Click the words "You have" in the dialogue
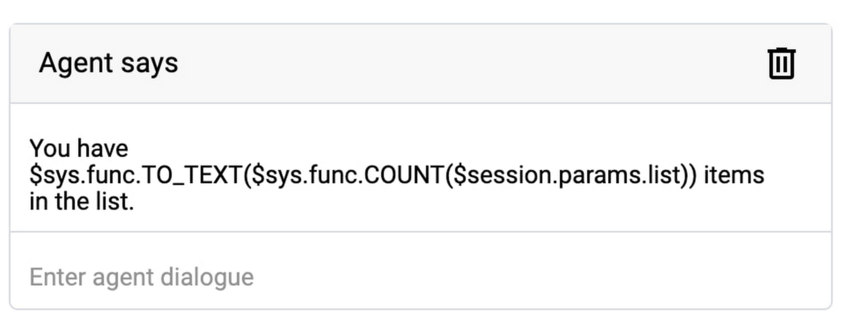Viewport: 868px width, 326px height. pyautogui.click(x=79, y=149)
